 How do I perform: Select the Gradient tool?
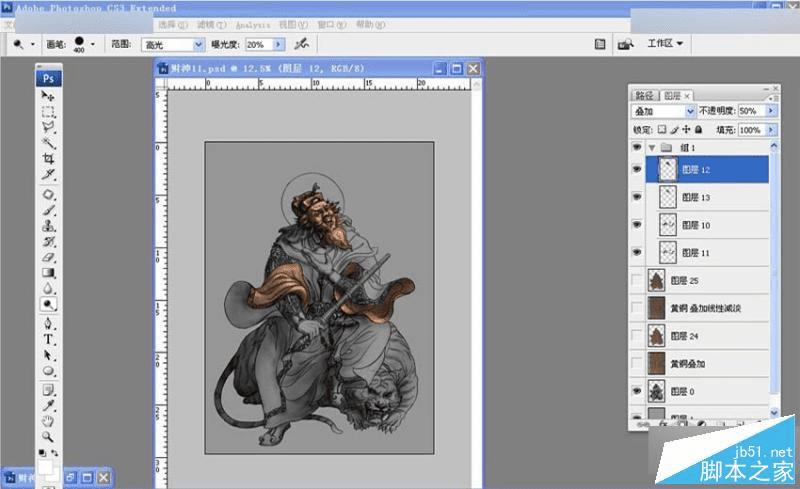[48, 273]
